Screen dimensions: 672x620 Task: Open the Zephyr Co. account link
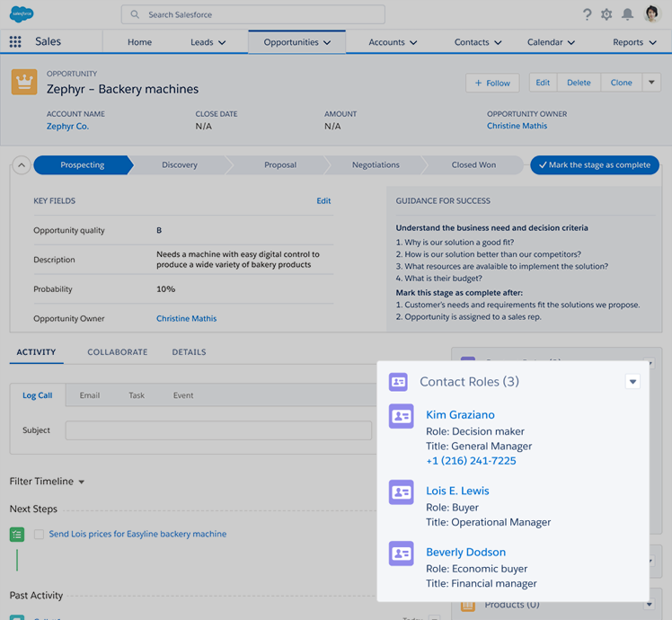coord(67,127)
